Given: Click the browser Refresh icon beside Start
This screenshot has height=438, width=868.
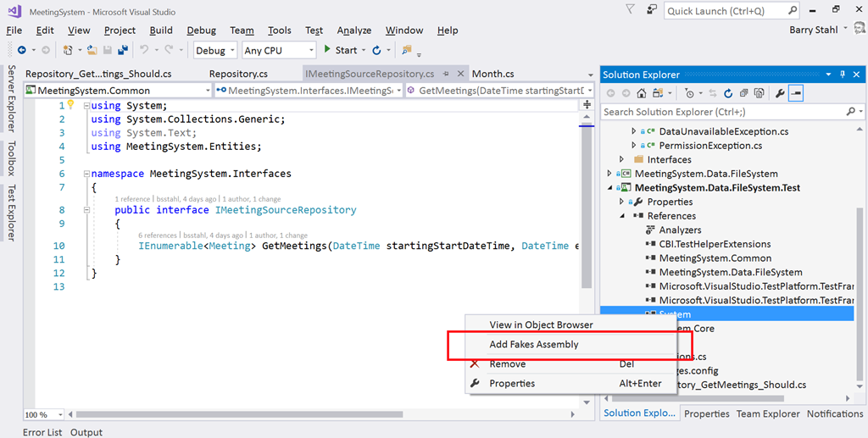Looking at the screenshot, I should (x=376, y=50).
